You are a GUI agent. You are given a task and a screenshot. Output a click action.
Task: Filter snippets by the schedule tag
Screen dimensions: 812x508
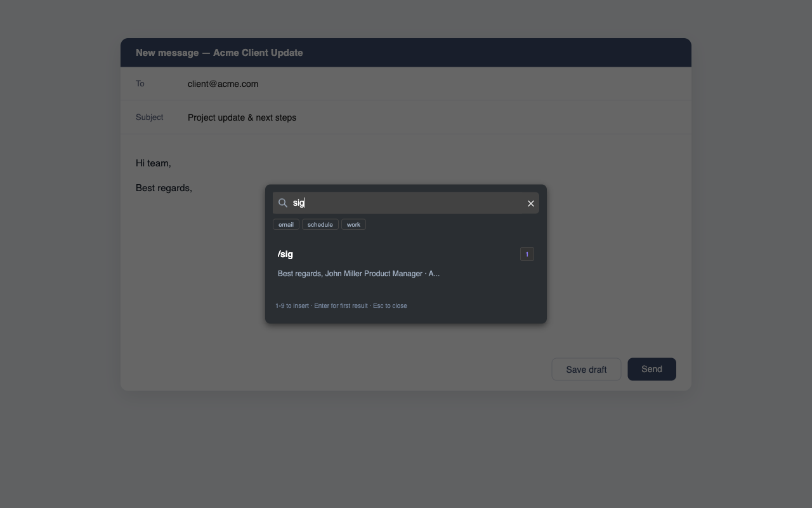point(320,225)
